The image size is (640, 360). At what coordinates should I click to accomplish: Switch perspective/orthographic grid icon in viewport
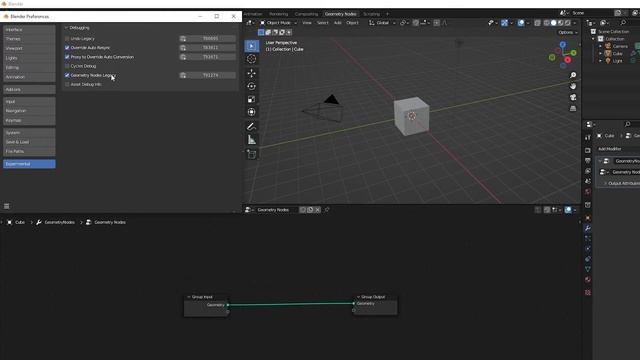573,108
